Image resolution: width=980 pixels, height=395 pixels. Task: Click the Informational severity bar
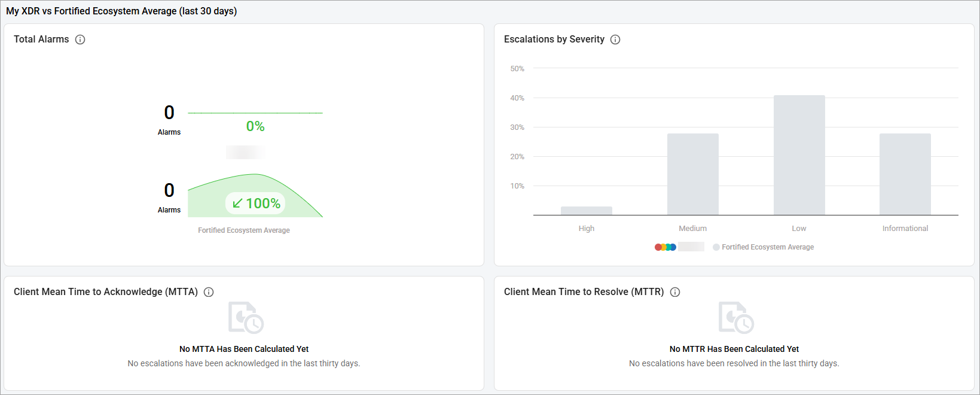click(905, 174)
